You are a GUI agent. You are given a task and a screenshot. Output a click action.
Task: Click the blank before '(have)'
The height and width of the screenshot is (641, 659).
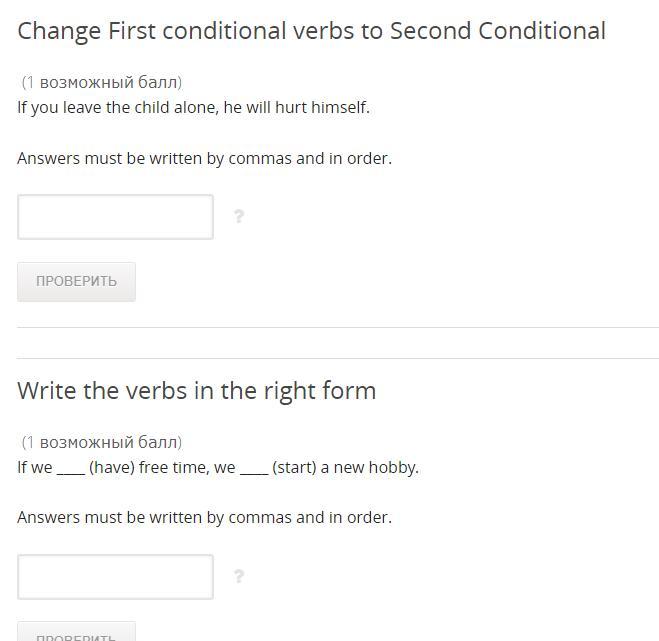[70, 468]
